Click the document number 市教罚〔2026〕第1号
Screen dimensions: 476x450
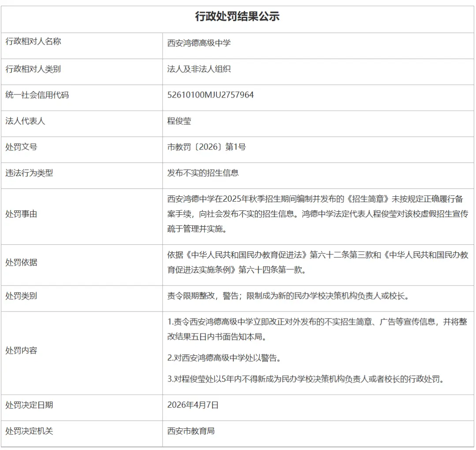pyautogui.click(x=206, y=147)
